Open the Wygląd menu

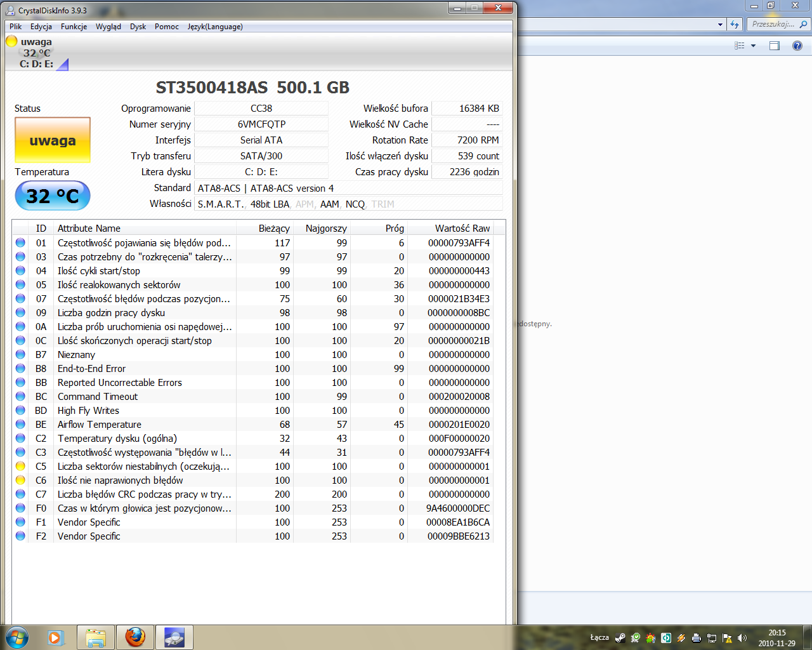(x=108, y=27)
